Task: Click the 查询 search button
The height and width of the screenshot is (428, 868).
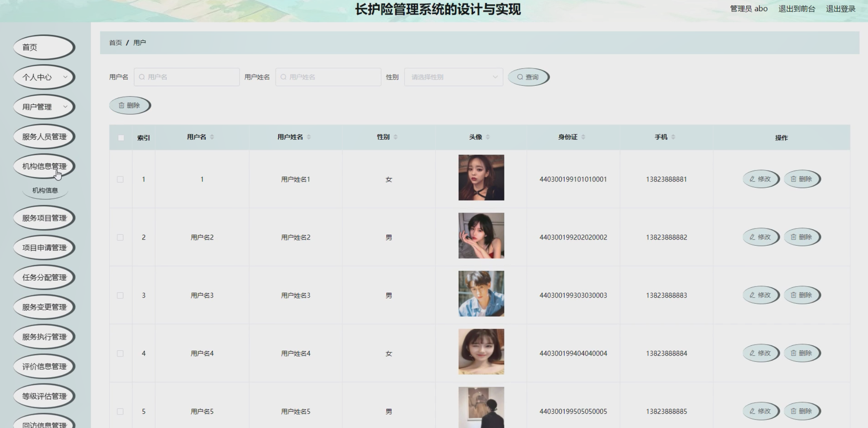Action: pyautogui.click(x=528, y=77)
